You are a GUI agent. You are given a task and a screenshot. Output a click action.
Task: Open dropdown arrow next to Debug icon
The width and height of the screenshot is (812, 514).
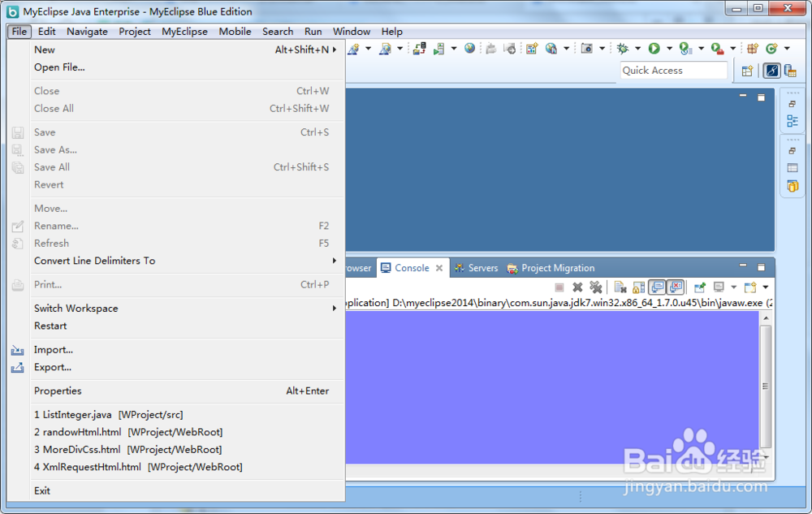638,48
